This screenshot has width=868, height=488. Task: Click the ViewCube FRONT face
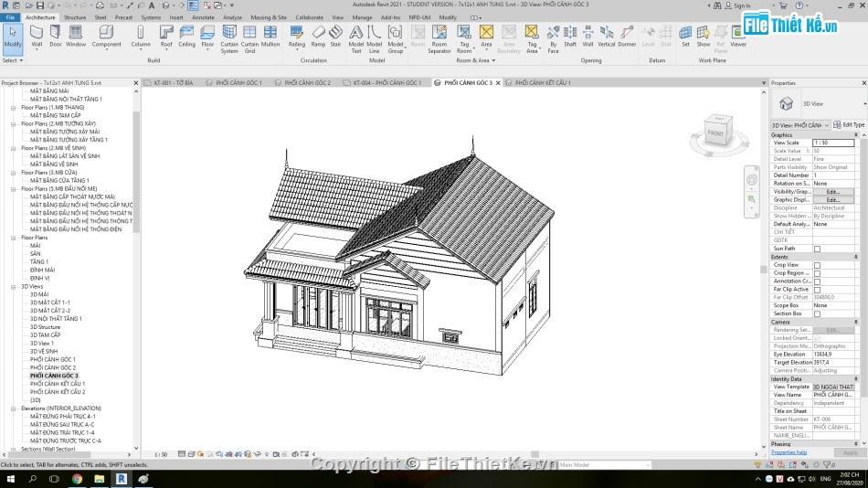coord(715,133)
